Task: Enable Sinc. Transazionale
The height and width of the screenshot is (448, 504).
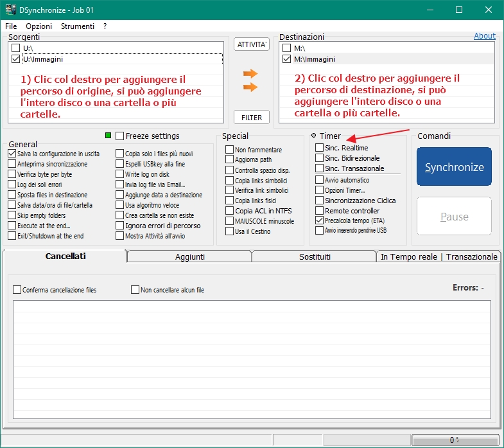Action: point(320,168)
